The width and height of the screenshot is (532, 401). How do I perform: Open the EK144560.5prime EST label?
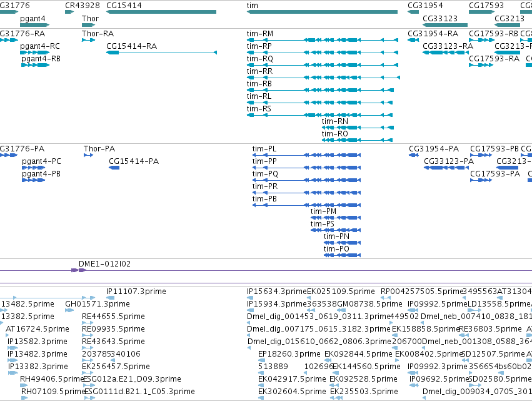[366, 367]
